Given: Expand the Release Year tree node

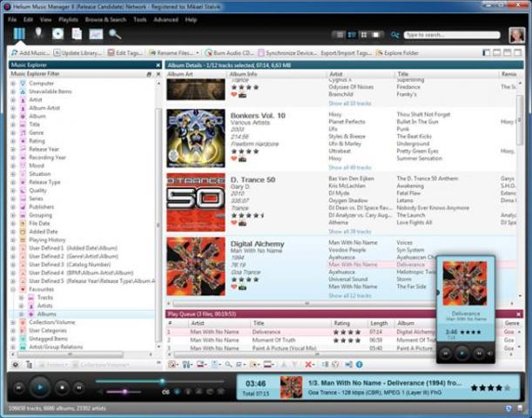Looking at the screenshot, I should (13, 149).
